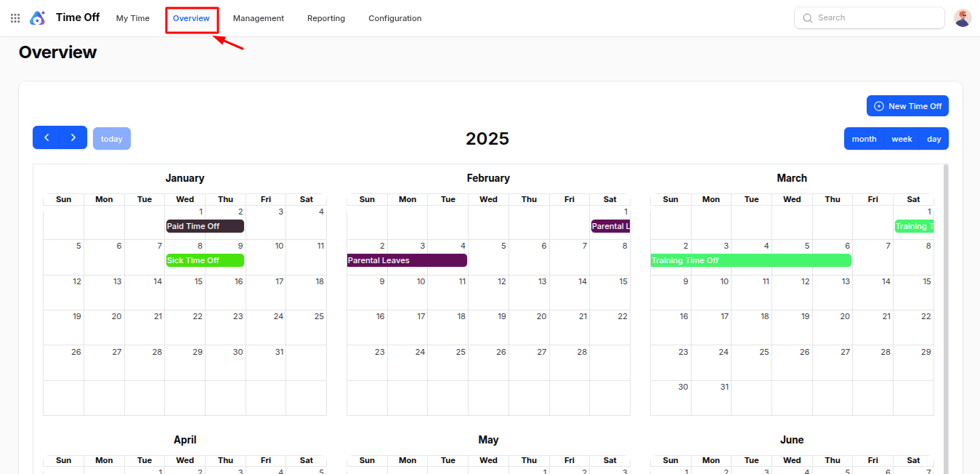The height and width of the screenshot is (474, 980).
Task: Expand the Reporting menu
Action: point(326,18)
